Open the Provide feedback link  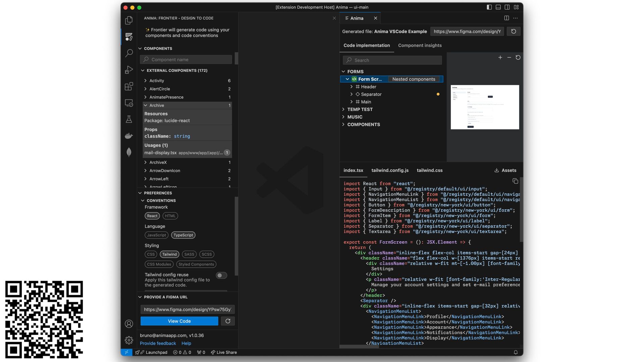(x=158, y=343)
